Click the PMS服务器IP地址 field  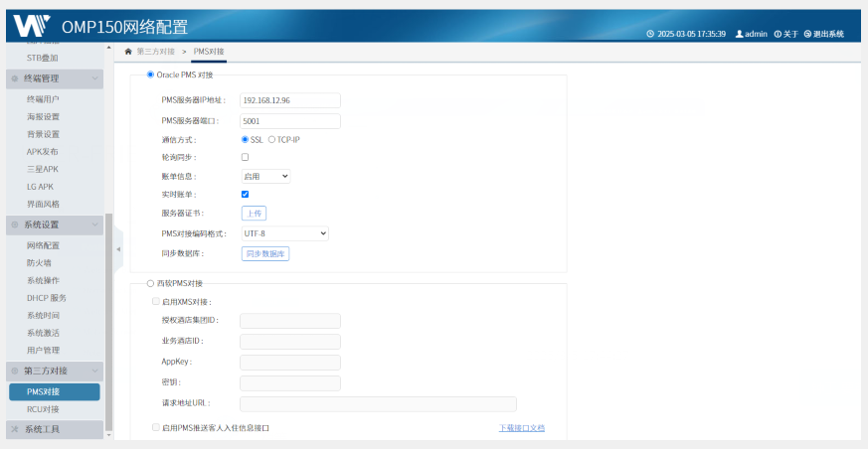[290, 100]
